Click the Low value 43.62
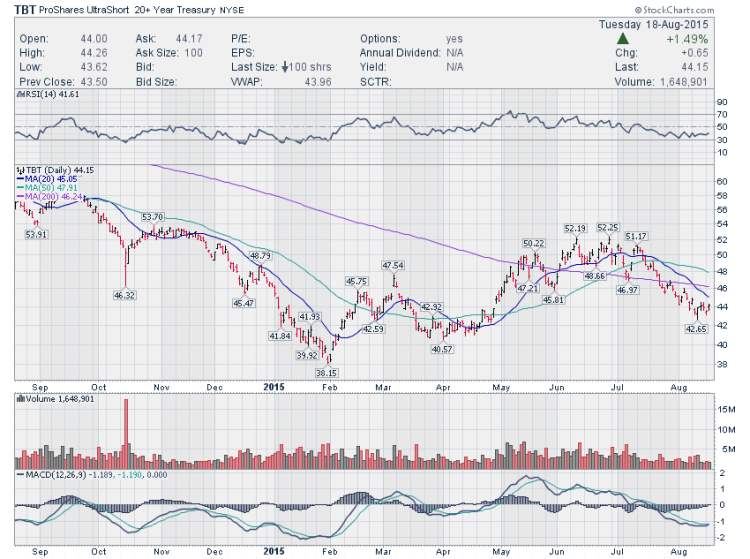 click(x=94, y=67)
